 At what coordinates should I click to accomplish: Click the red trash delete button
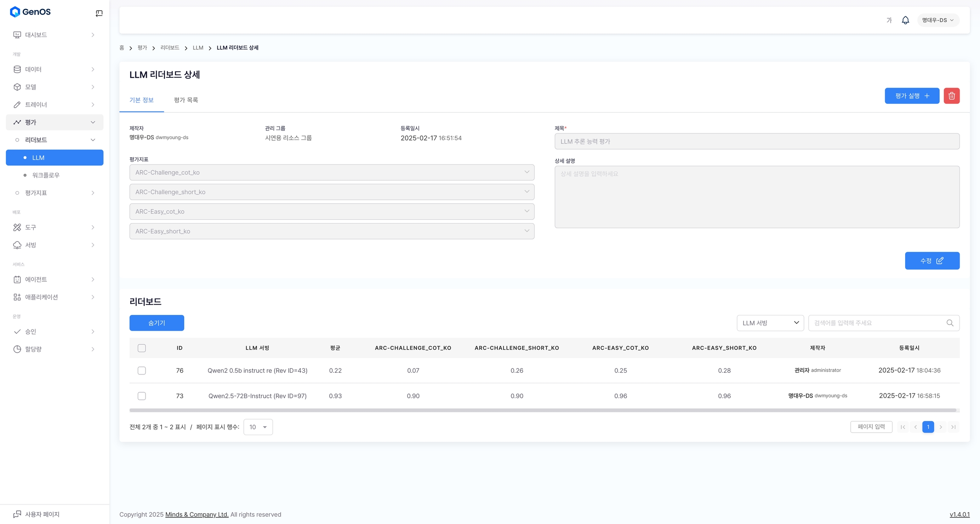[x=952, y=96]
